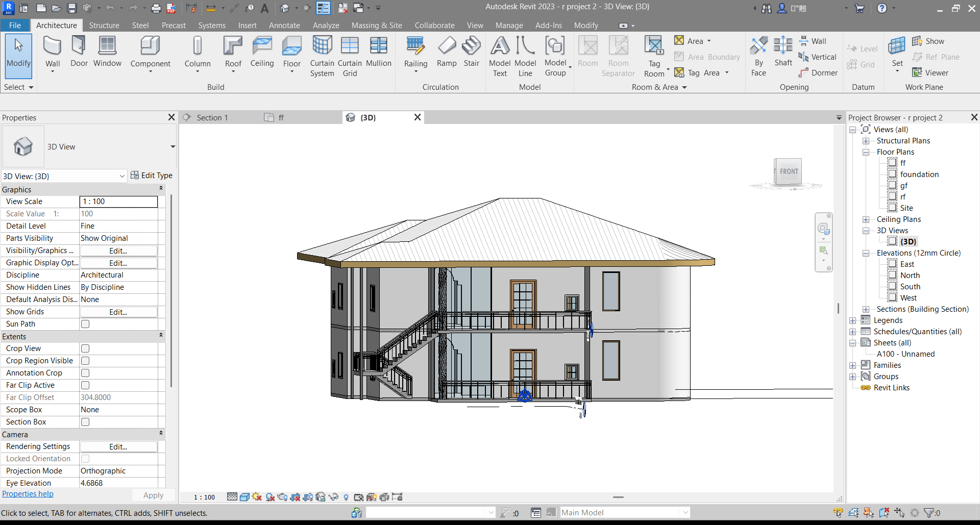Enable the Crop View checkbox
Image resolution: width=980 pixels, height=525 pixels.
click(85, 348)
